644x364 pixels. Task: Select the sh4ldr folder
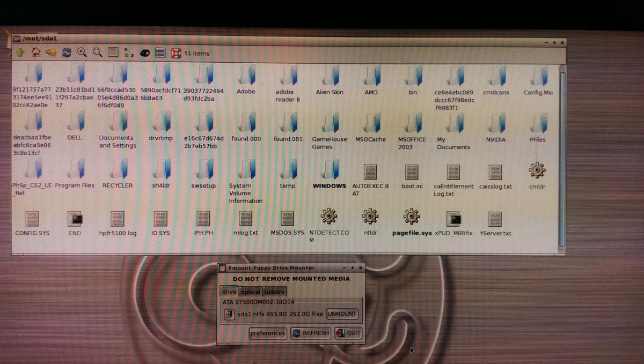tap(161, 174)
